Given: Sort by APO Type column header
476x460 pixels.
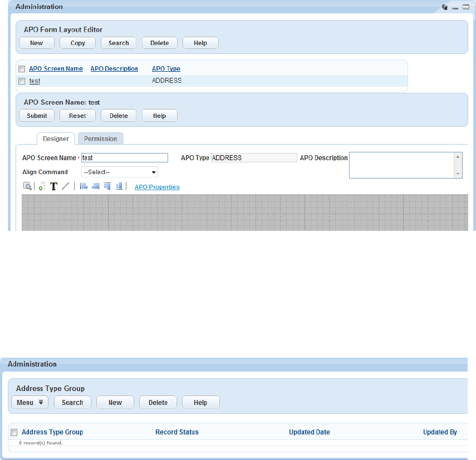Looking at the screenshot, I should [x=166, y=68].
